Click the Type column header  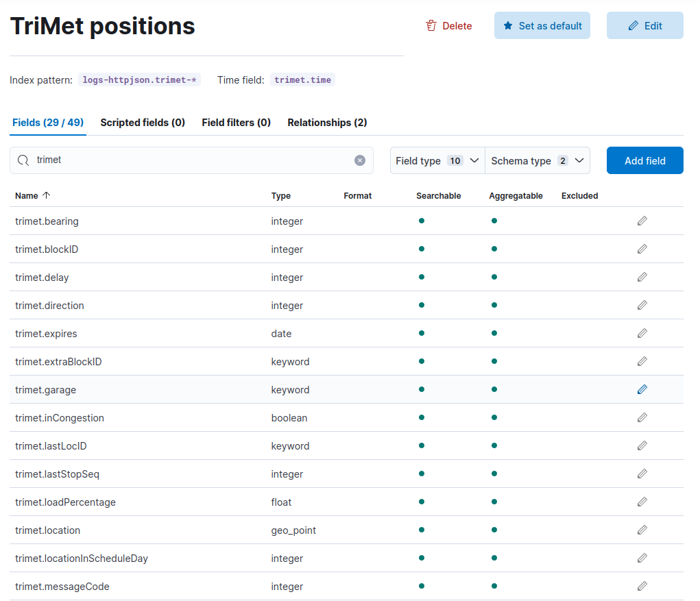pos(281,195)
